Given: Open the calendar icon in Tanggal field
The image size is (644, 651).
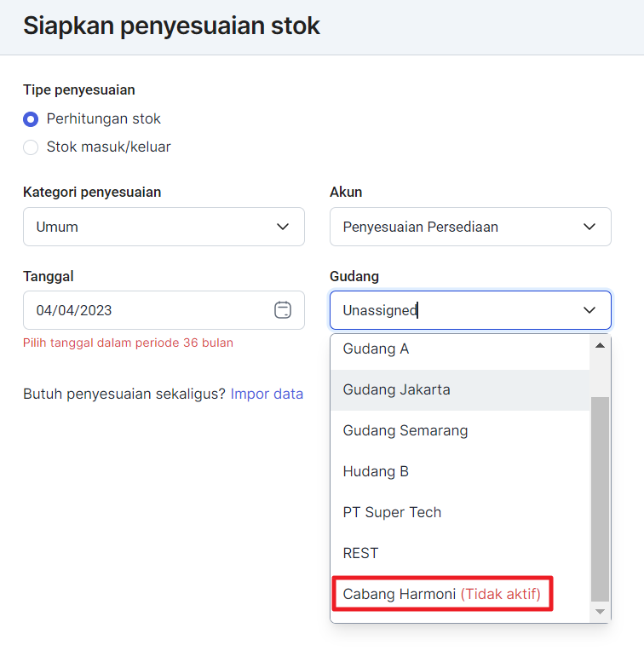Looking at the screenshot, I should pyautogui.click(x=283, y=310).
